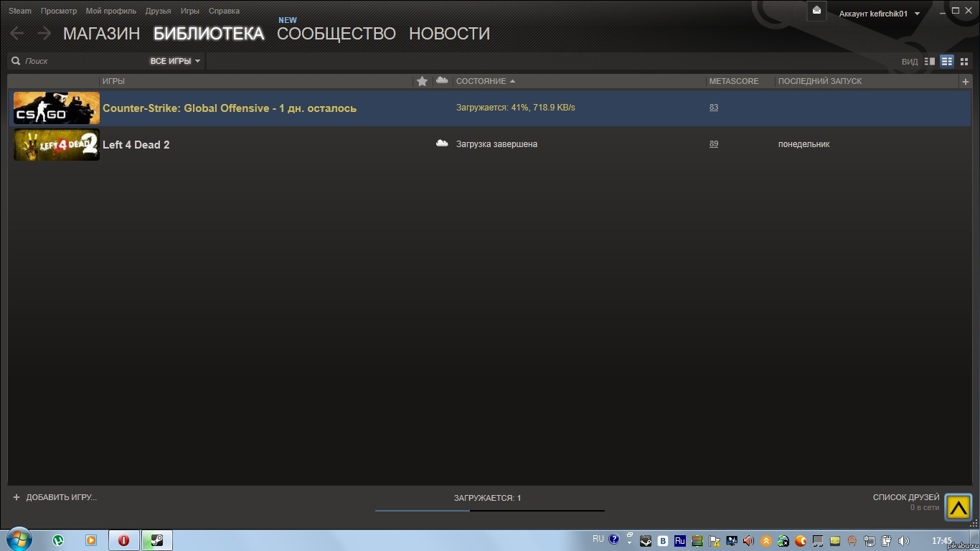Viewport: 980px width, 551px height.
Task: Click the Загрузка завершена status text
Action: pos(496,144)
